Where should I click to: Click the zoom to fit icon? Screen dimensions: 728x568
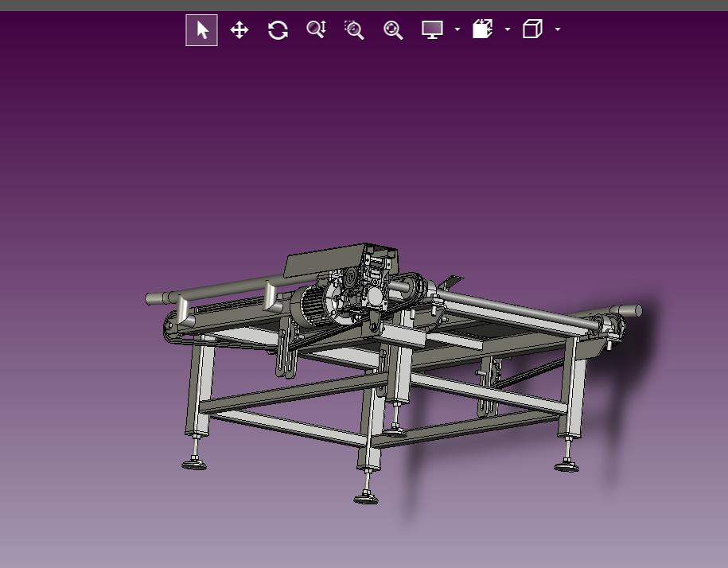pos(393,30)
